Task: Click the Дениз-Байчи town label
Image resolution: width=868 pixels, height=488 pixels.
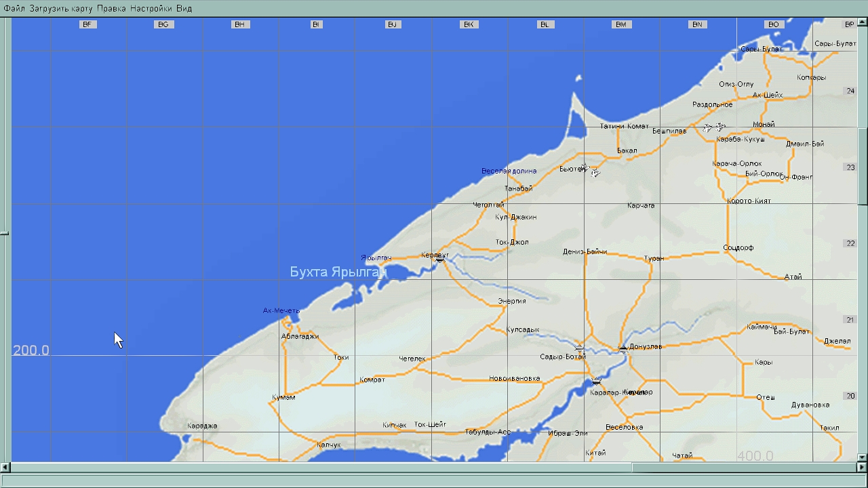Action: (x=585, y=251)
